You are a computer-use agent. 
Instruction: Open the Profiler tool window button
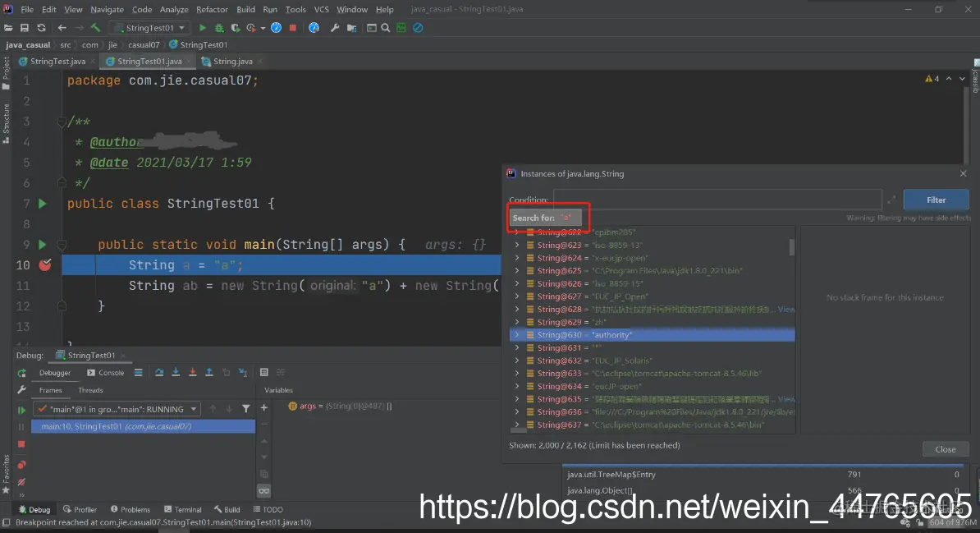(80, 509)
